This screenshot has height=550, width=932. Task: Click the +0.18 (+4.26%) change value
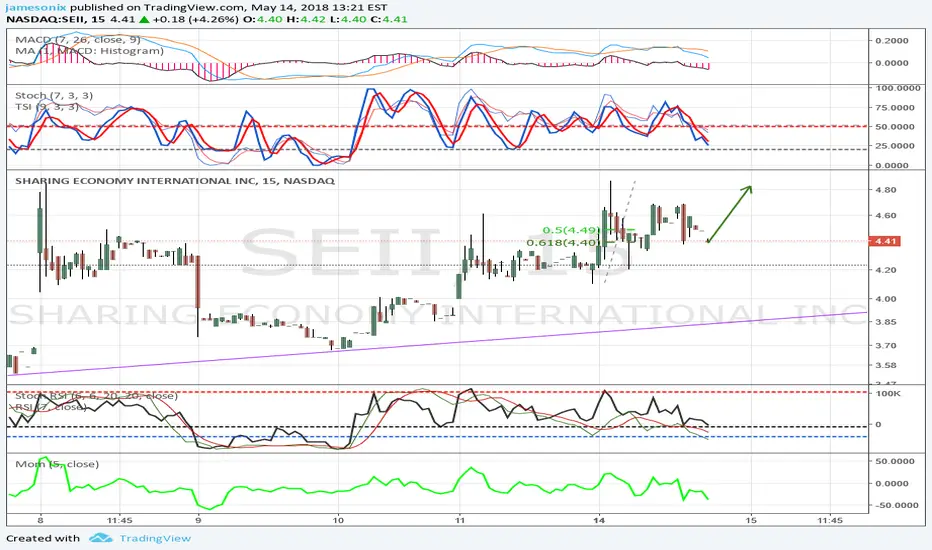tap(196, 19)
